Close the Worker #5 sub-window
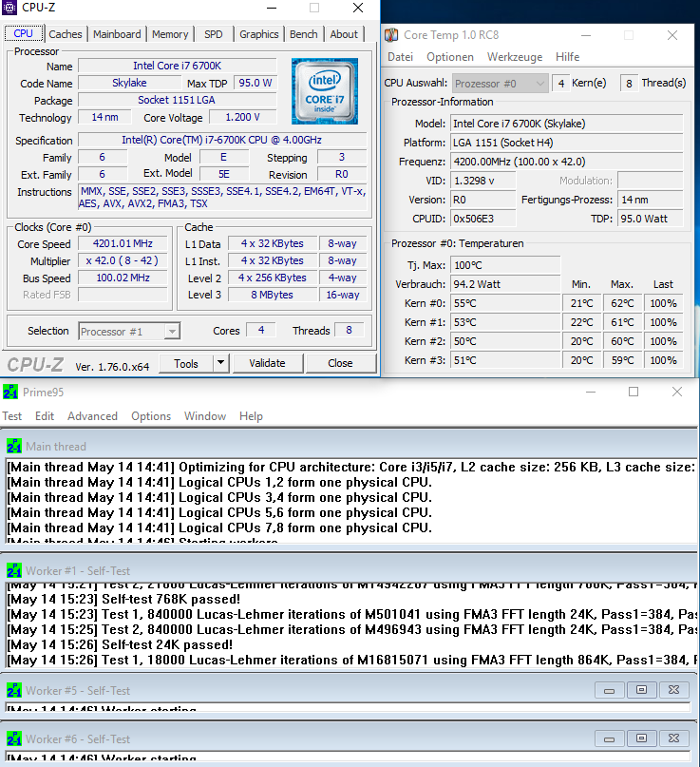This screenshot has width=700, height=767. click(x=673, y=690)
